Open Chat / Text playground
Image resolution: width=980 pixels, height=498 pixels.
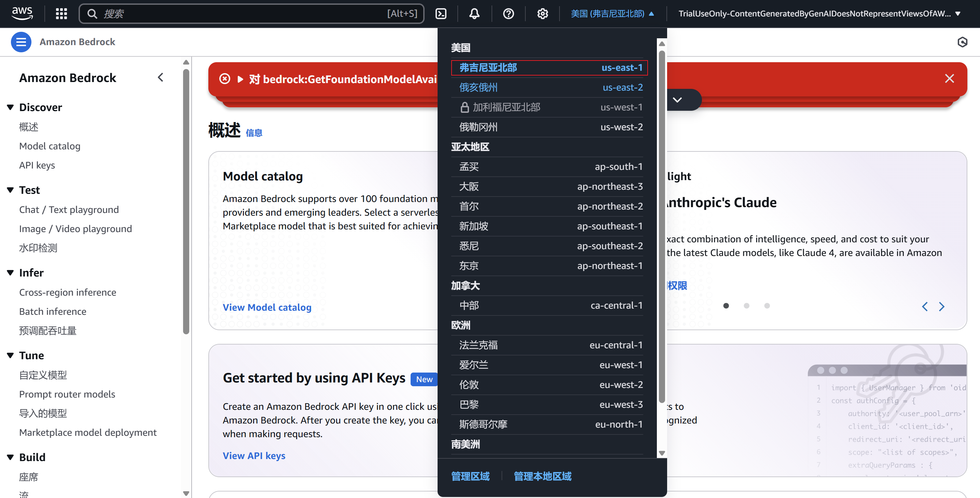[x=69, y=210]
